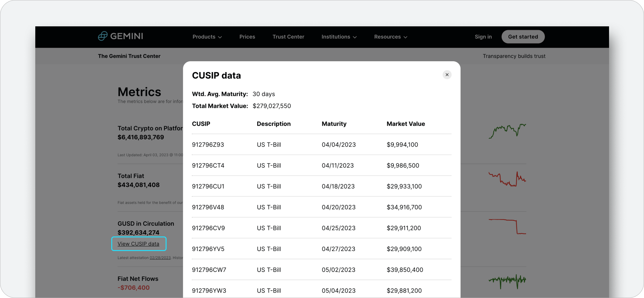644x298 pixels.
Task: Select CUSIP 912796CU1 cell
Action: pyautogui.click(x=208, y=187)
